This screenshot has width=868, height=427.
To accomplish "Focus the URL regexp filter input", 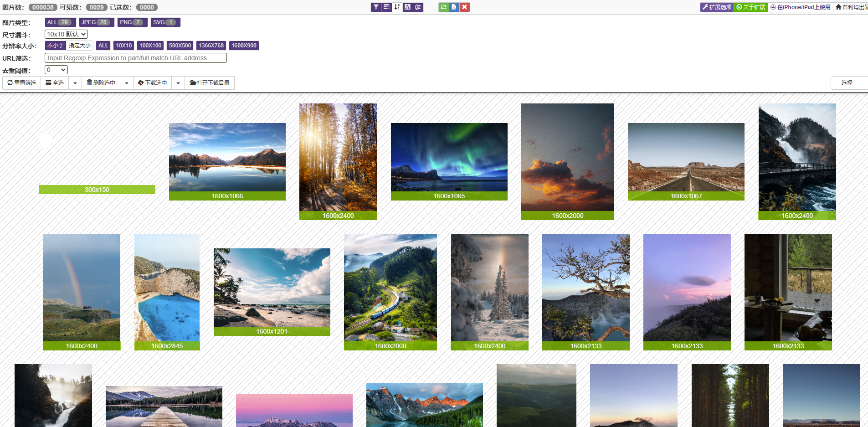I will click(x=135, y=58).
